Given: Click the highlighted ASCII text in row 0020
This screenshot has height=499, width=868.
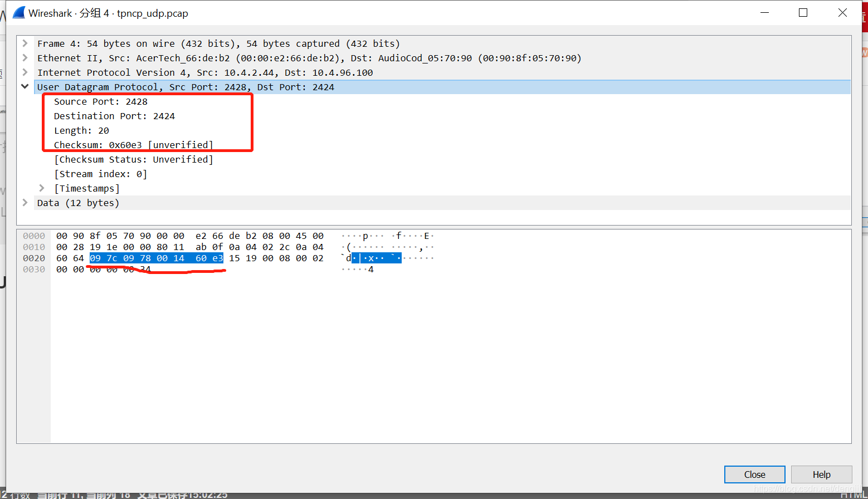Looking at the screenshot, I should (x=377, y=258).
